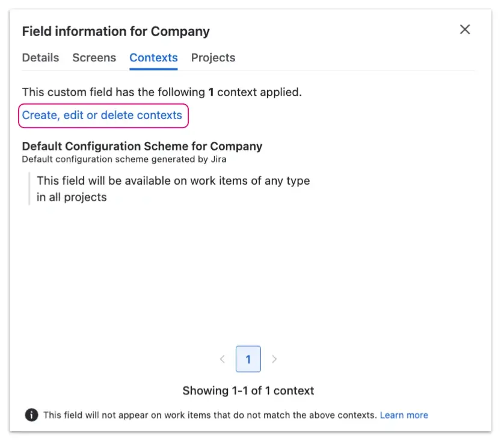504x444 pixels.
Task: Go to previous page via arrow icon
Action: pos(223,359)
